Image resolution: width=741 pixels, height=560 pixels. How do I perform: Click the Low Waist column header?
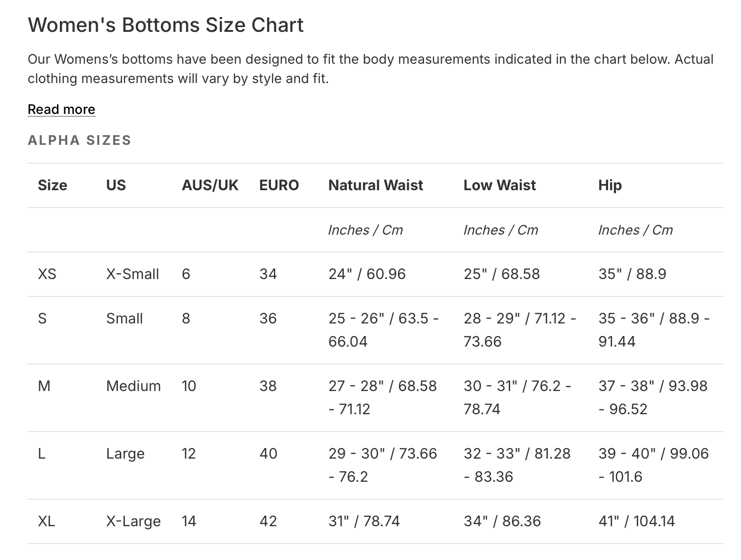[499, 185]
